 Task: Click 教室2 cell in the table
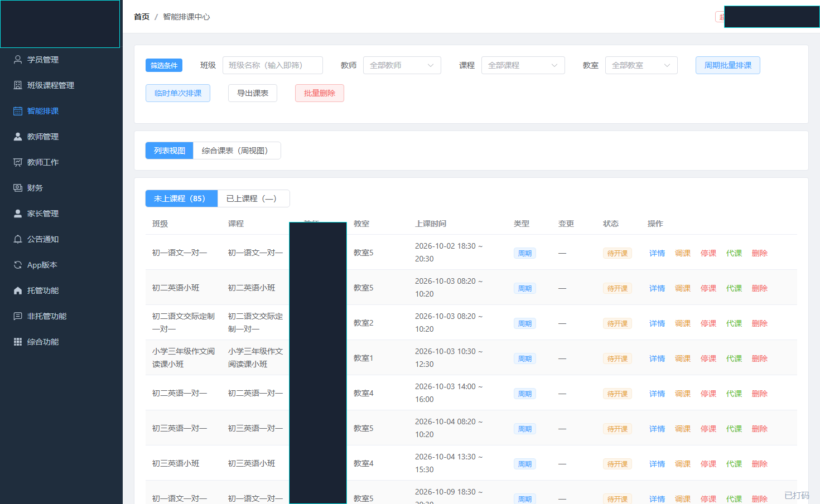364,323
